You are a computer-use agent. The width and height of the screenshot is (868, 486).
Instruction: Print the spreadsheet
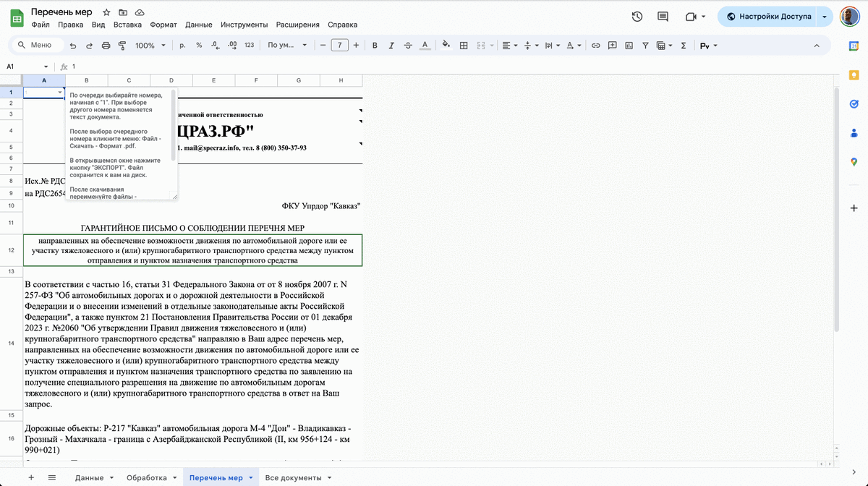(x=106, y=46)
